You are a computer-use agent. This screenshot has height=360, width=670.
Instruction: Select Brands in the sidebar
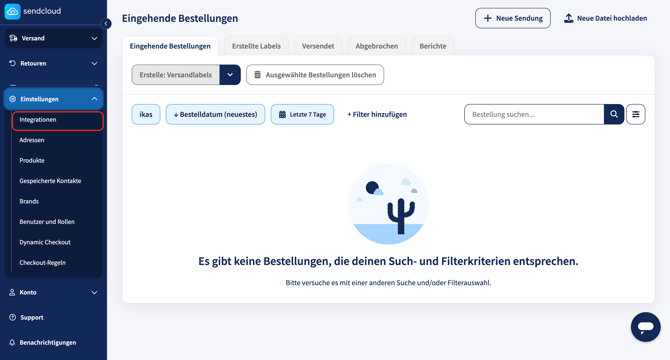click(29, 202)
